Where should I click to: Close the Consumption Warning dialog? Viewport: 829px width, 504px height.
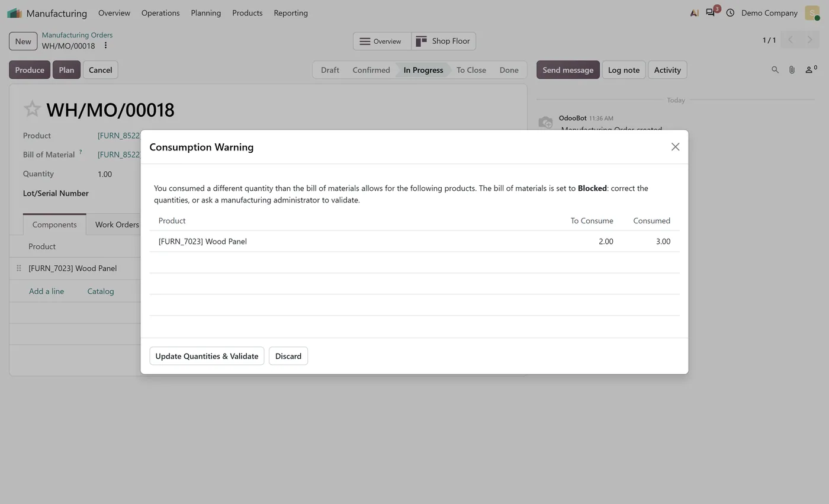675,147
